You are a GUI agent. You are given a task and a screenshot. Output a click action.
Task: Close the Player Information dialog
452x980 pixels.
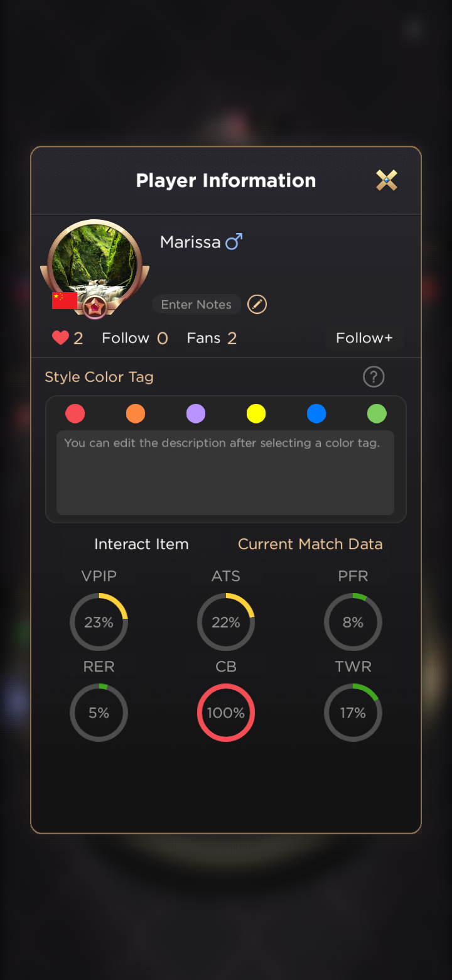[x=387, y=180]
